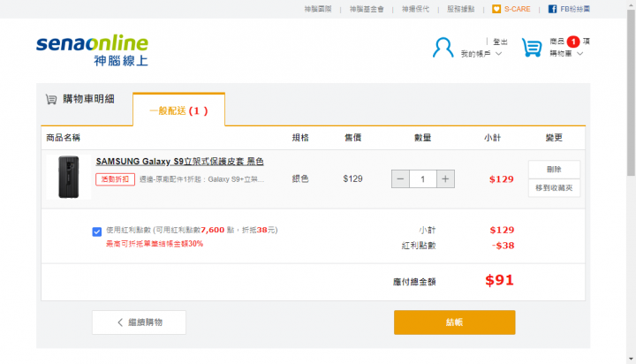Click 移到收藏夾 to move to favorites

pyautogui.click(x=554, y=188)
